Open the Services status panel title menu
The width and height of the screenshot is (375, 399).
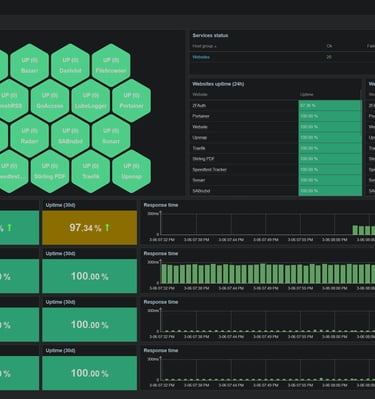[210, 35]
